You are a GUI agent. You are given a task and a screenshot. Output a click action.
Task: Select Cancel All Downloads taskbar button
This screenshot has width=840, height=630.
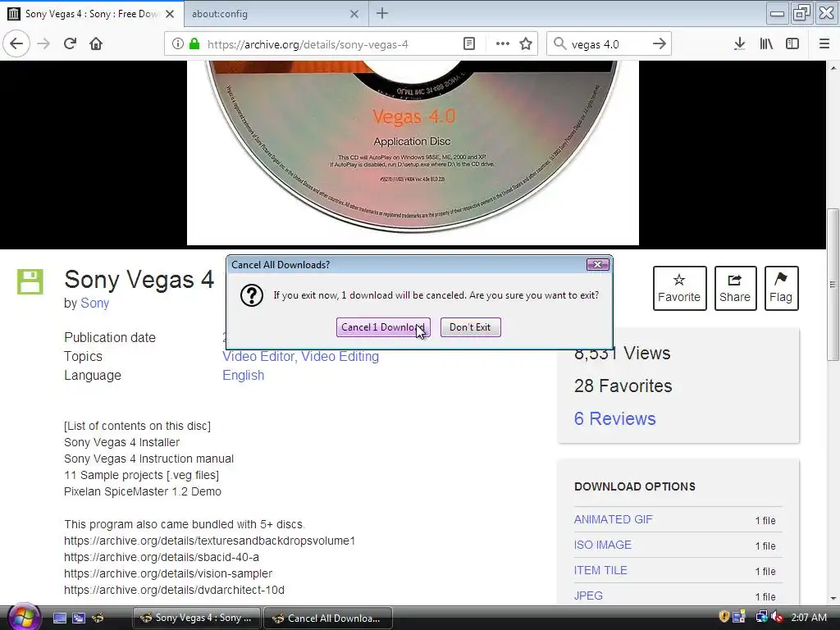328,619
